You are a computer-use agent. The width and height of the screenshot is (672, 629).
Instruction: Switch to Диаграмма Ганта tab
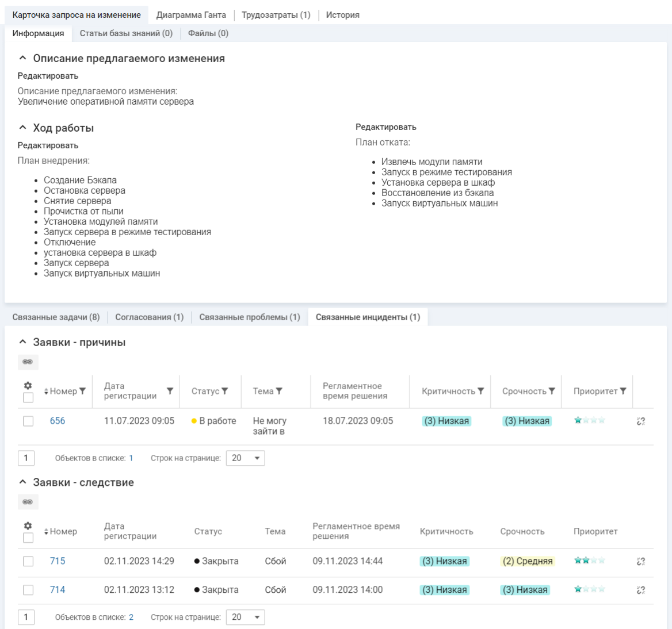coord(191,15)
